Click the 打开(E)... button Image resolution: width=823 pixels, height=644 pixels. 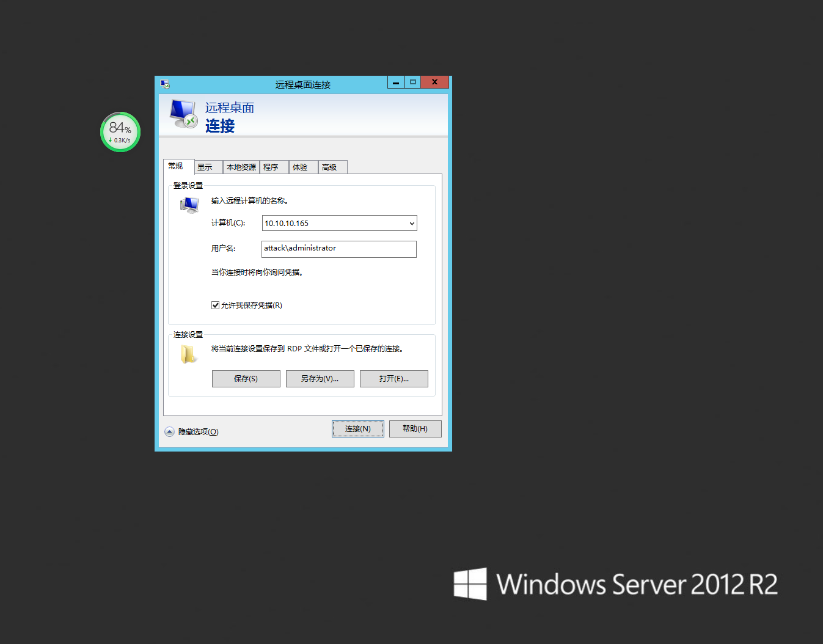[x=394, y=379]
